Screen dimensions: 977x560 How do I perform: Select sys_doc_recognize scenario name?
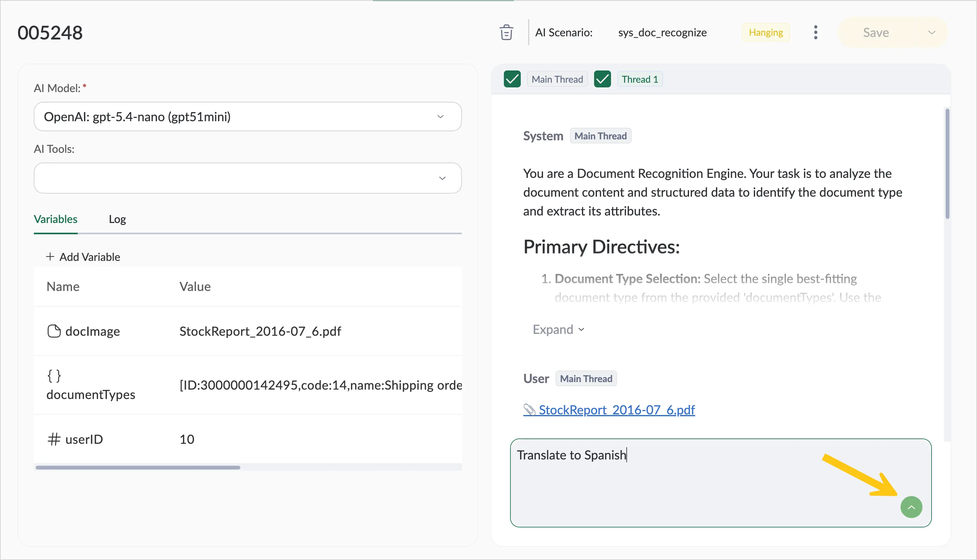(x=662, y=32)
